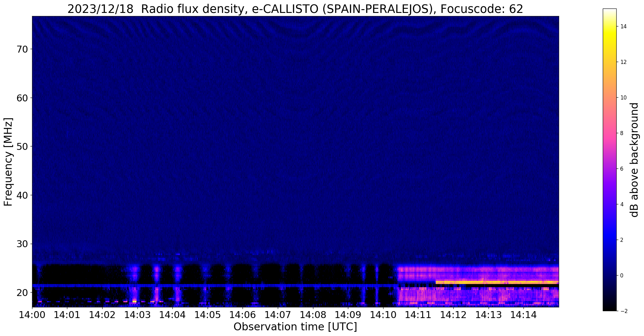Click the 14:02 time tick label
The height and width of the screenshot is (336, 644).
[102, 315]
